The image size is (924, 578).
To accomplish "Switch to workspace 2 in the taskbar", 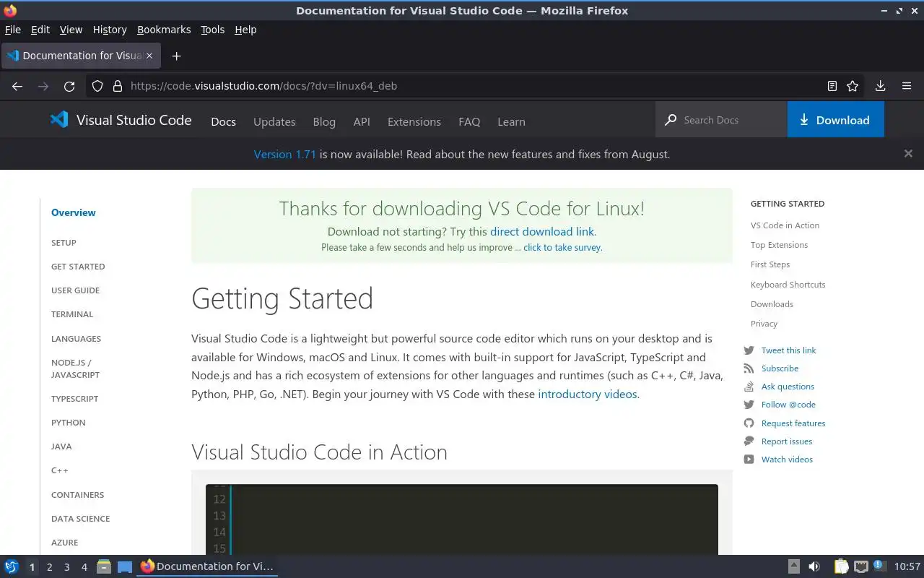I will pyautogui.click(x=49, y=567).
